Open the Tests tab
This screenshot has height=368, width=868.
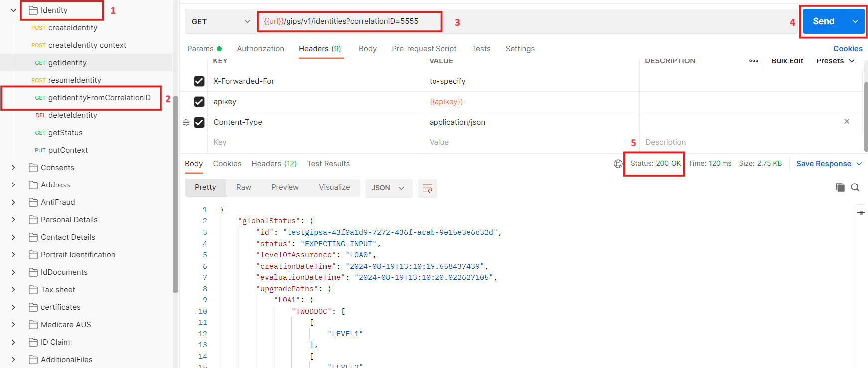coord(481,49)
